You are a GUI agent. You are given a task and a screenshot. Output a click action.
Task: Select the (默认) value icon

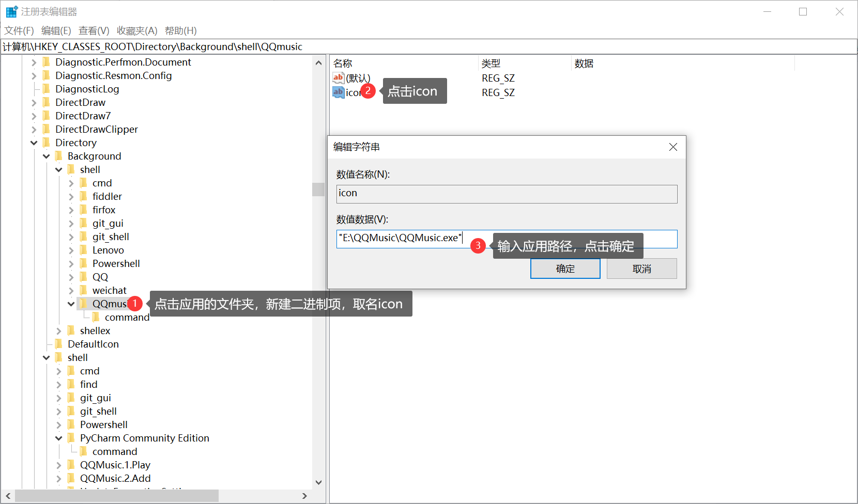[x=339, y=78]
